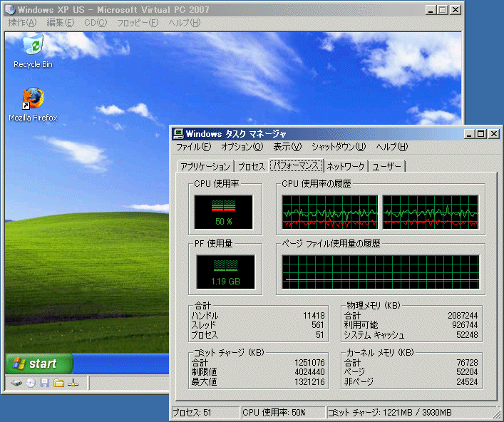Open the 表示(V) menu in Task Manager
The height and width of the screenshot is (422, 504).
coord(287,147)
